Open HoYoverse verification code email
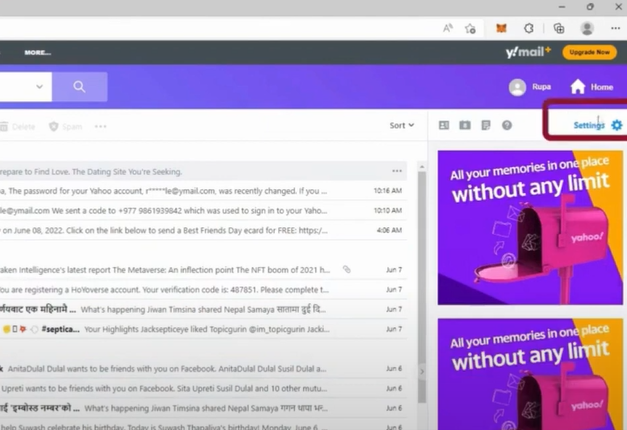Image resolution: width=627 pixels, height=430 pixels. [x=204, y=290]
